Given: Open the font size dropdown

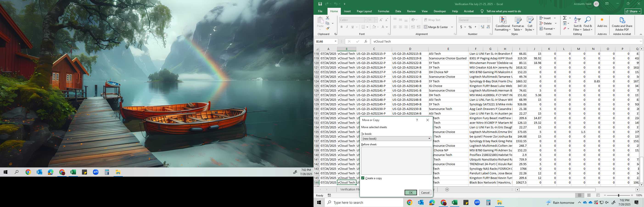Looking at the screenshot, I should click(x=376, y=20).
